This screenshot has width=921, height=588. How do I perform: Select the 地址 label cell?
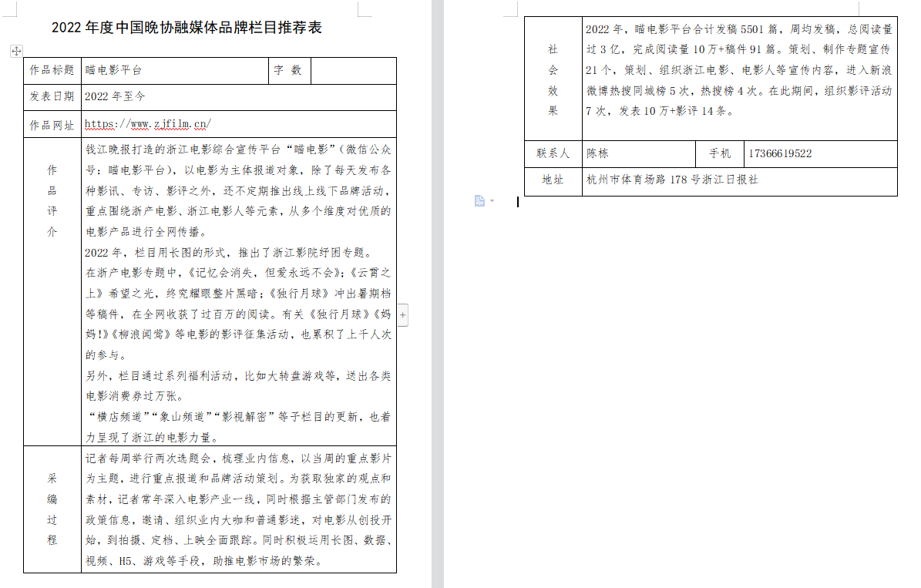click(x=553, y=182)
